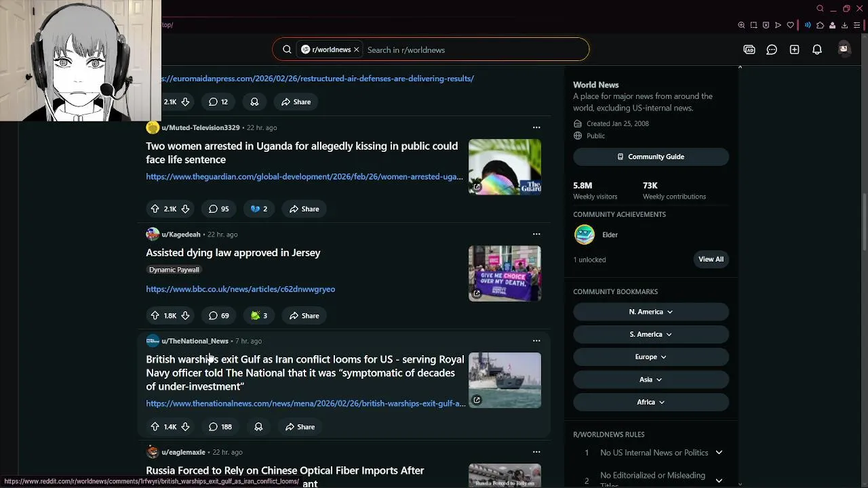Click the sidebar scroll-up arrow

click(x=740, y=67)
